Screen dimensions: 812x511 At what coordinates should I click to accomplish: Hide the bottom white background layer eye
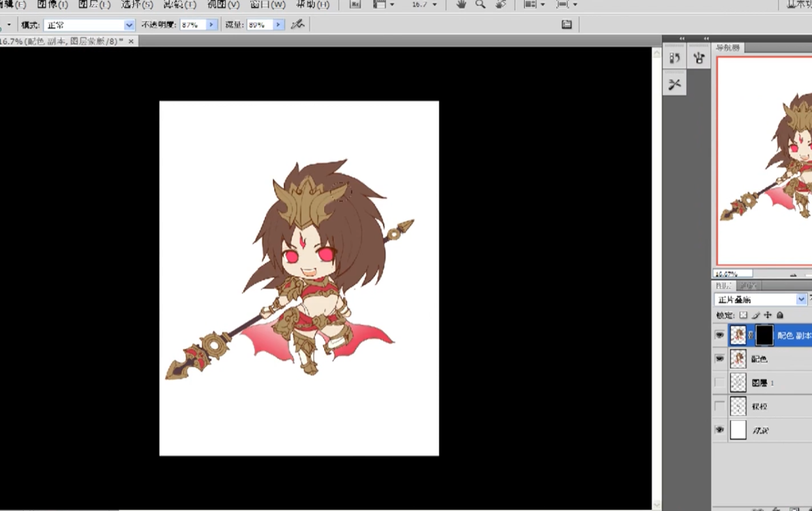[719, 430]
